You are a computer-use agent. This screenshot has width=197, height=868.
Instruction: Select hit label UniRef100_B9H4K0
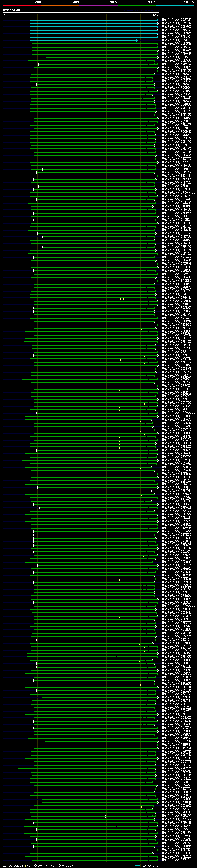(177, 64)
